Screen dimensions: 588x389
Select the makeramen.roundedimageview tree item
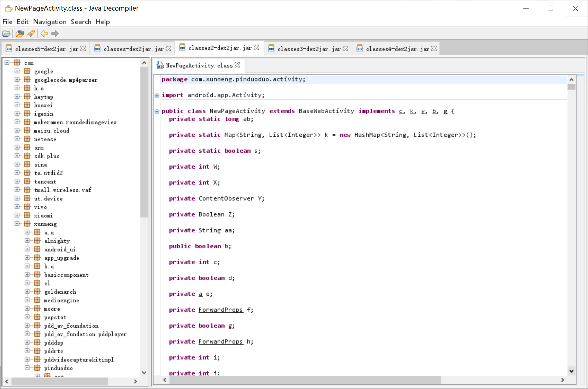[x=75, y=122]
